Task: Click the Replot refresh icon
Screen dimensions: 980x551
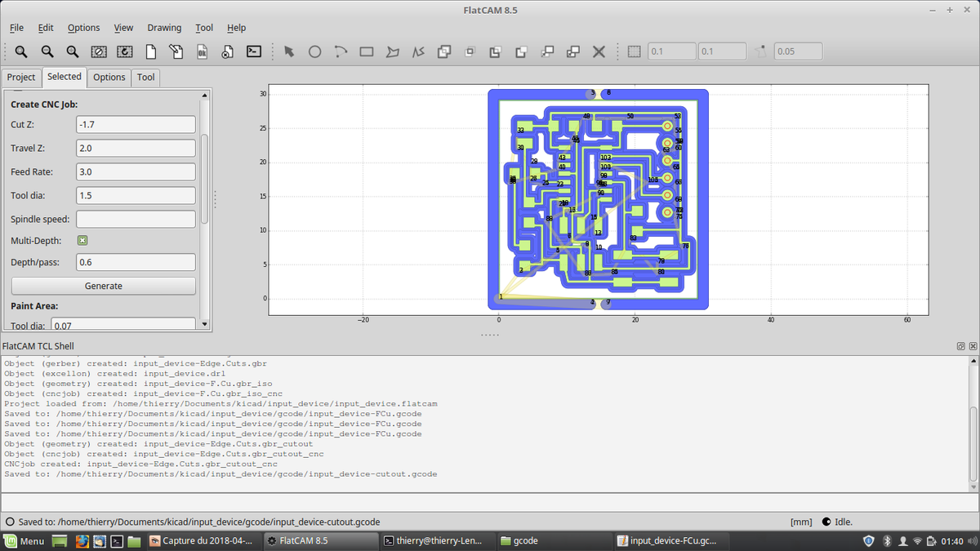Action: click(124, 51)
